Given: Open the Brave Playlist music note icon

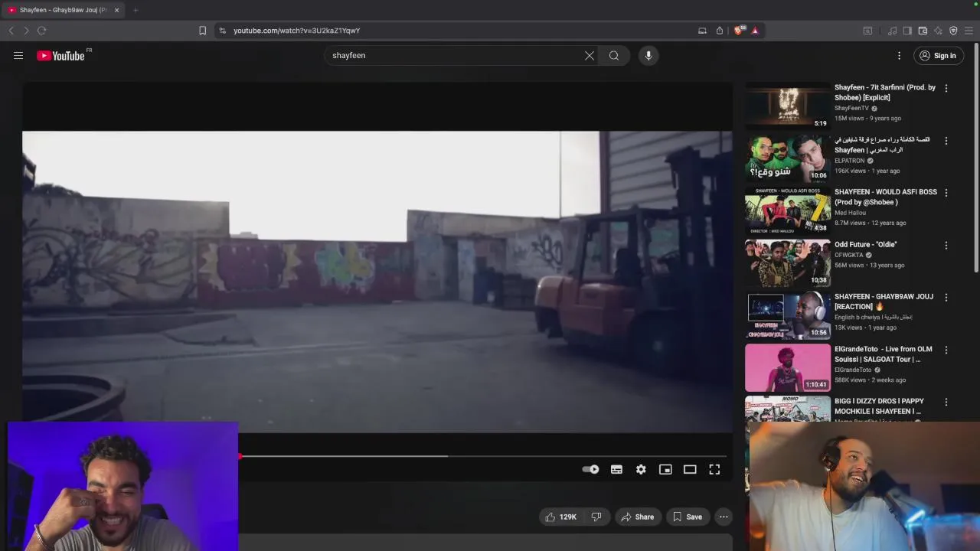Looking at the screenshot, I should pos(892,31).
